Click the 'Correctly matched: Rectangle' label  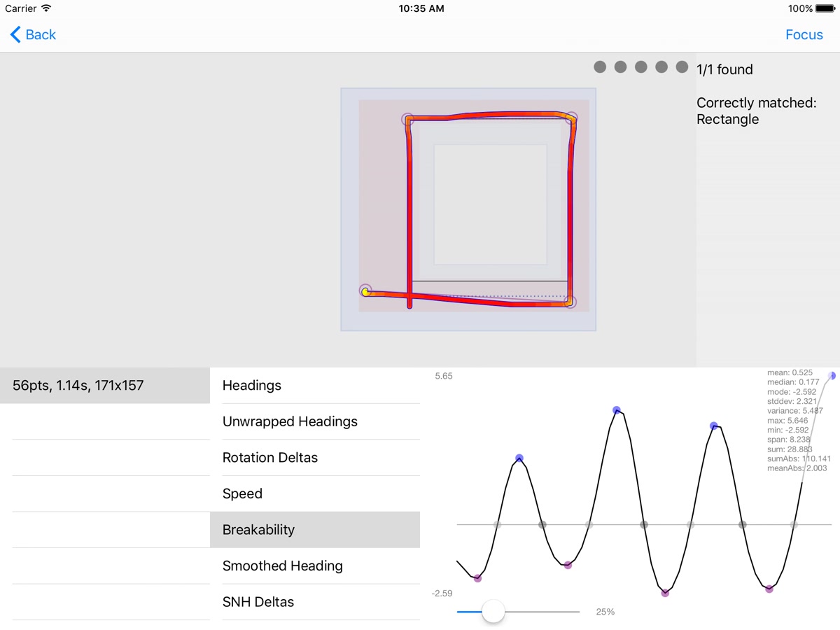click(x=756, y=111)
